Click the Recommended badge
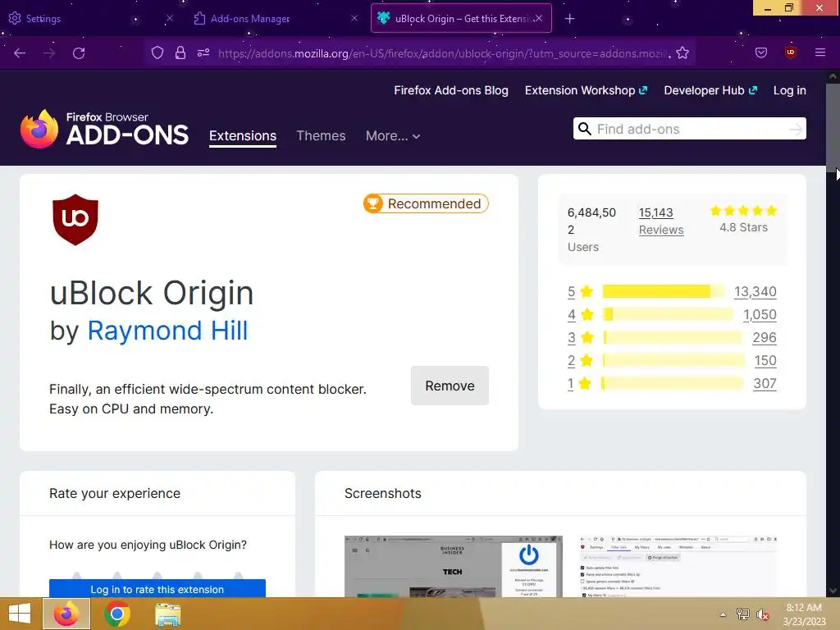Image resolution: width=840 pixels, height=630 pixels. (426, 203)
